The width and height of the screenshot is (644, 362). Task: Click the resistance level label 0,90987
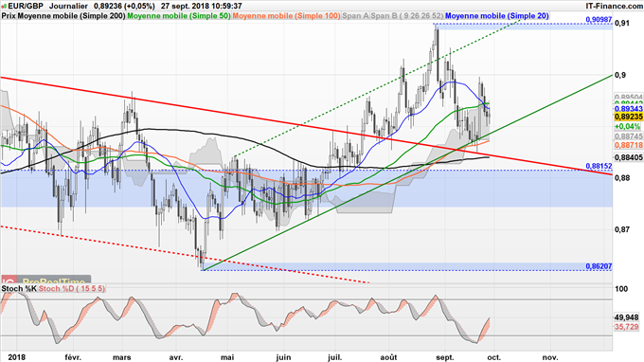[599, 20]
